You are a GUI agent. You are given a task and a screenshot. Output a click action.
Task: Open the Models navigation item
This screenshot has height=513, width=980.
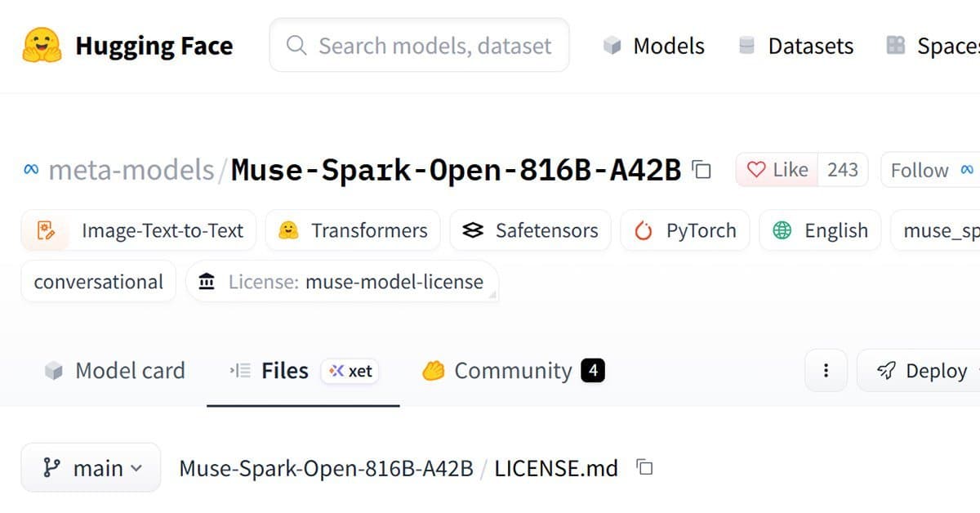653,46
